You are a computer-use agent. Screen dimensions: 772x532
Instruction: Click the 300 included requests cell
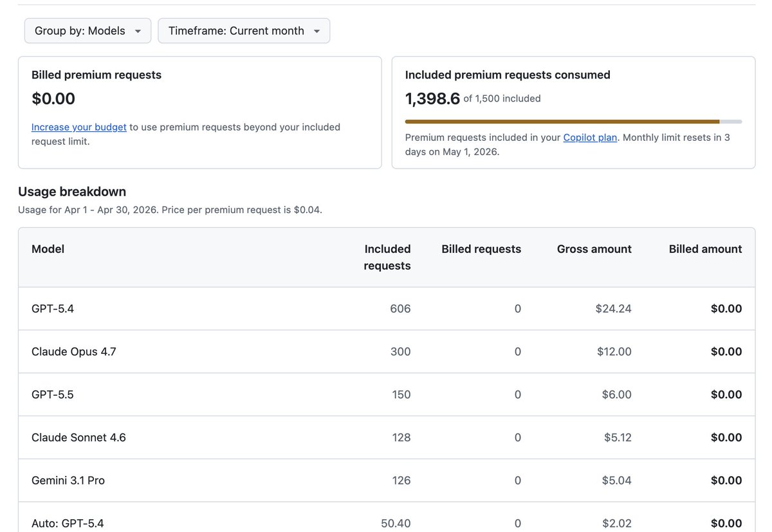pos(400,352)
